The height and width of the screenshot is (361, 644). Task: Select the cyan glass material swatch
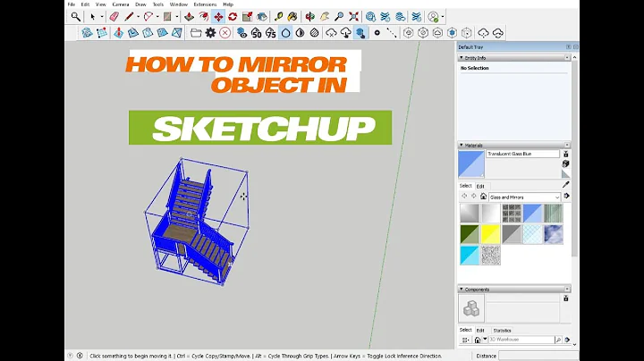[470, 256]
